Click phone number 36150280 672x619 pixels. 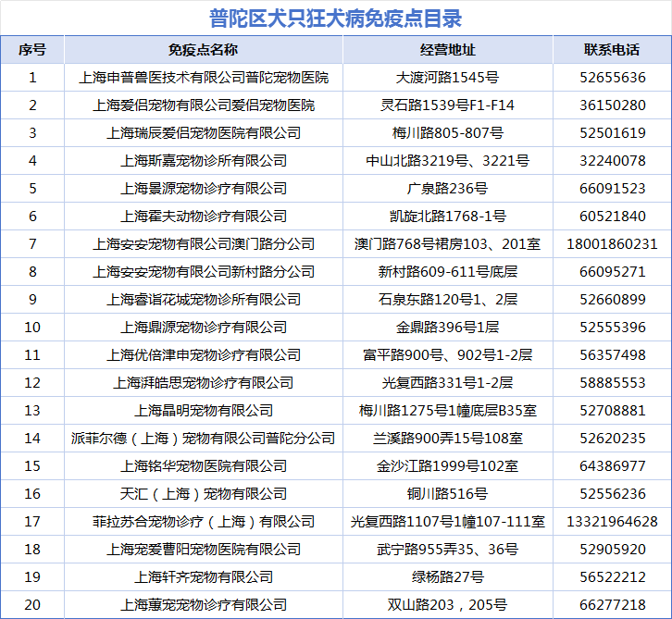pos(612,105)
